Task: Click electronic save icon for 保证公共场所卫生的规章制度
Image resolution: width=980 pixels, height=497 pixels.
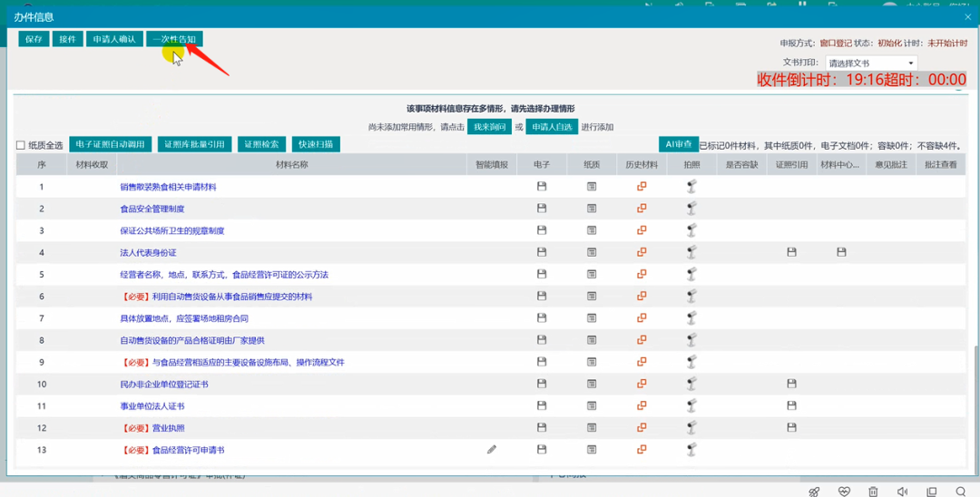Action: pyautogui.click(x=541, y=230)
